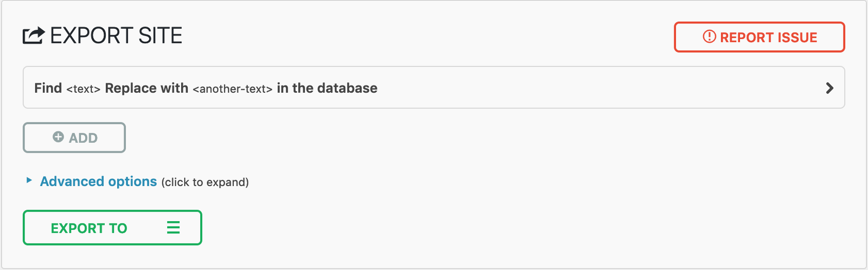The width and height of the screenshot is (868, 270).
Task: Click the <another-text> replacement placeholder
Action: 232,89
